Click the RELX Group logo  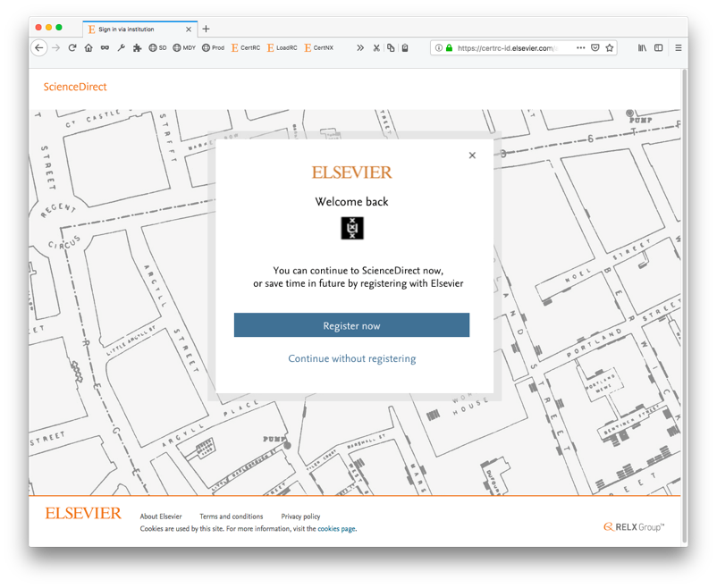[634, 527]
